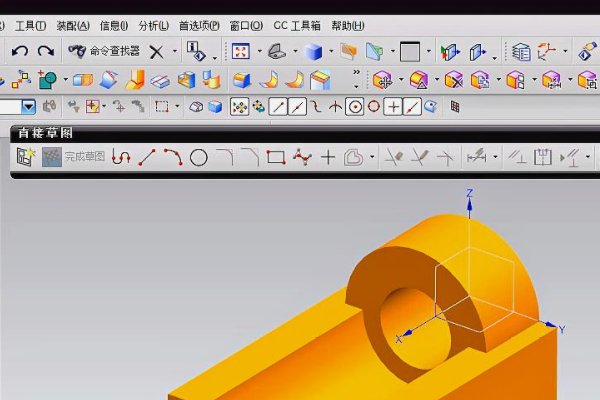Open the selection filter combo box
This screenshot has height=400, width=600.
click(28, 106)
